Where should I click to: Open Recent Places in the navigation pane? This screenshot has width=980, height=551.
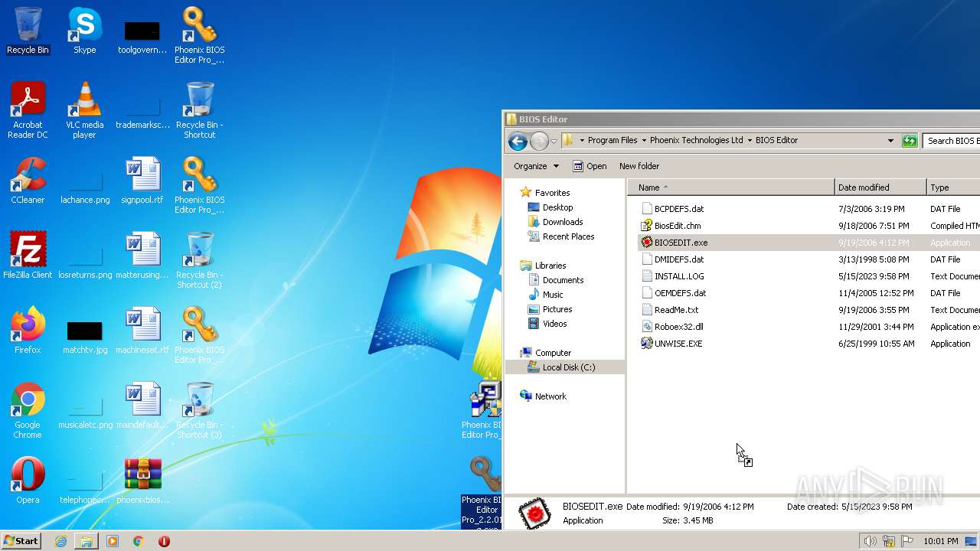[561, 236]
